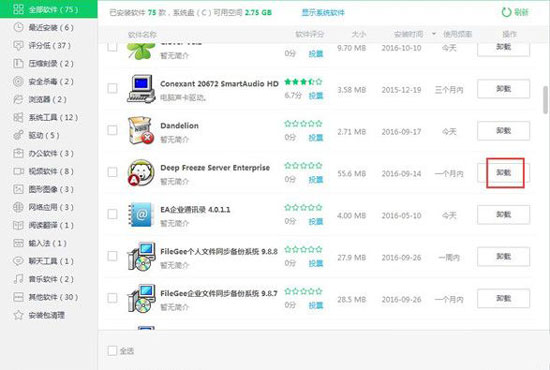Click the star rating of Conexant SmartAudio HD
Screen dimensions: 550x370
pyautogui.click(x=303, y=82)
